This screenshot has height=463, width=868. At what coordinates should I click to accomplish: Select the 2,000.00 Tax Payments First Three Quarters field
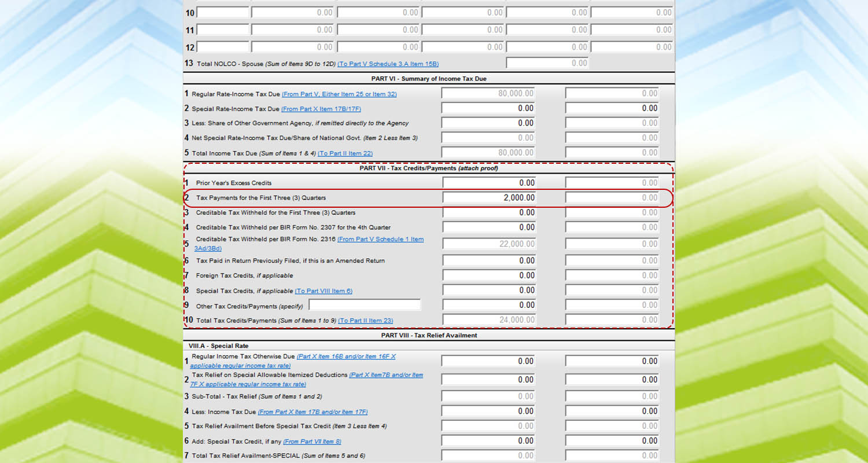tap(489, 198)
